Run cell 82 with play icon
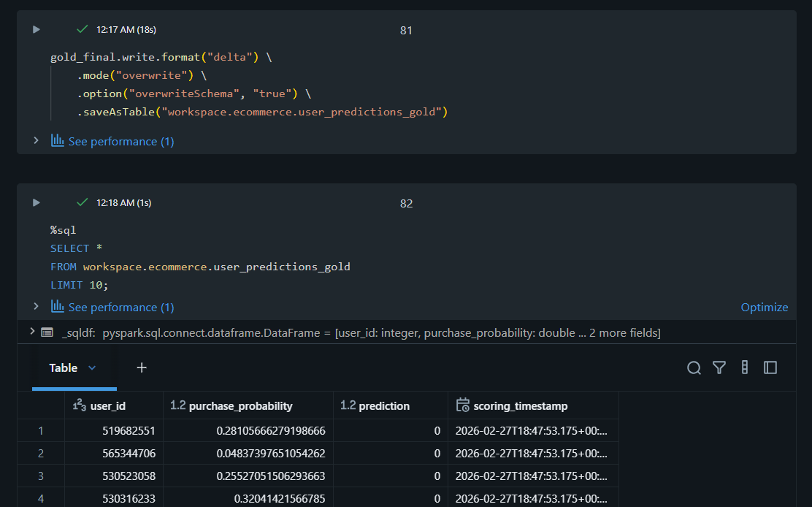 click(37, 202)
